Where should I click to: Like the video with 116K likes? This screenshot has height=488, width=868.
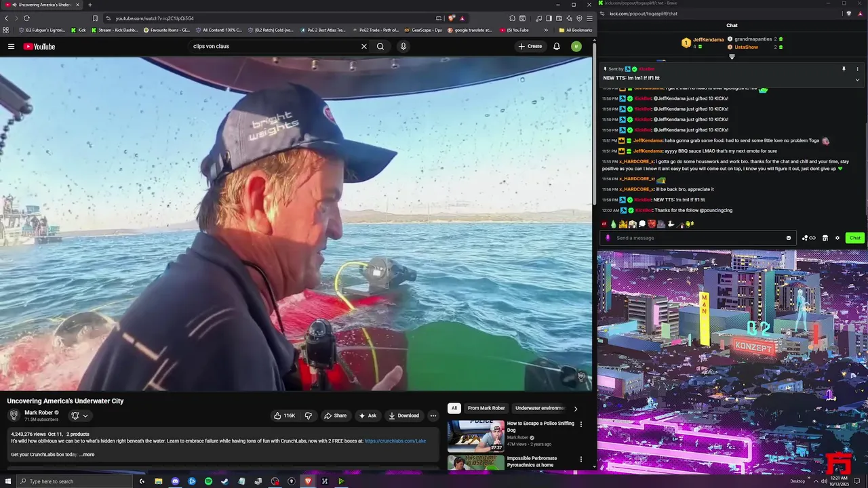click(285, 415)
